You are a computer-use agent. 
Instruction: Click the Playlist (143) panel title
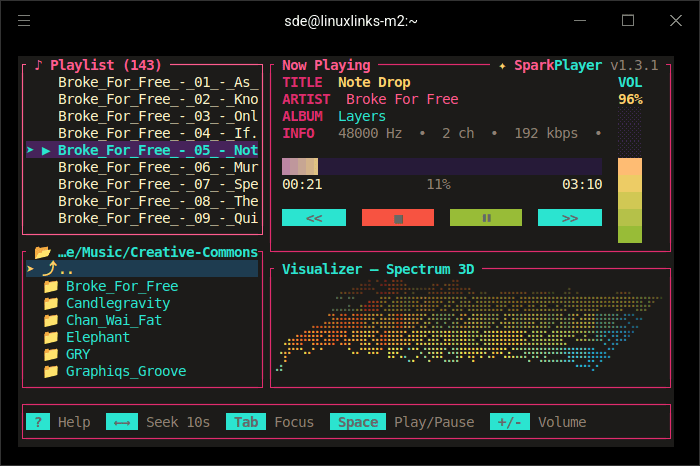click(105, 65)
